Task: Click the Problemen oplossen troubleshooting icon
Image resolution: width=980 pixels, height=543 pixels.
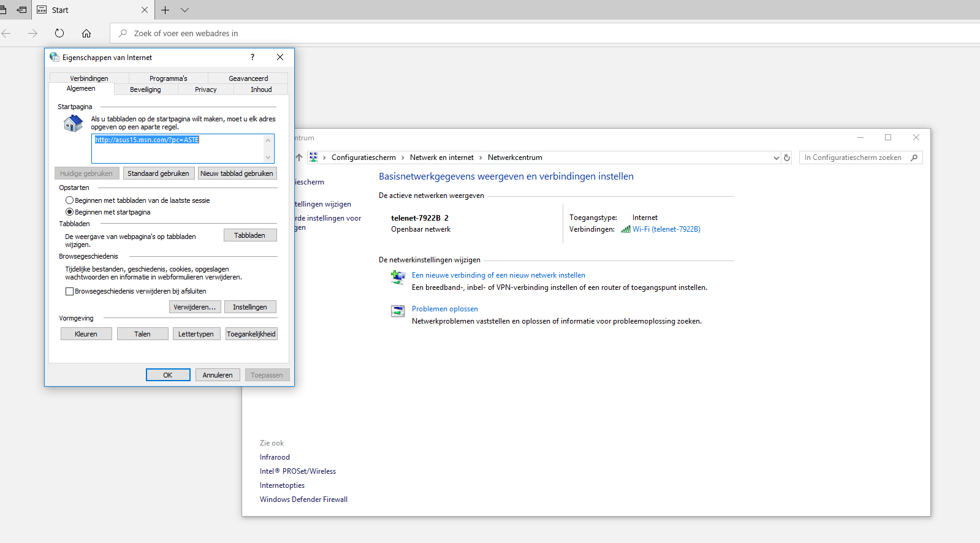Action: (398, 311)
